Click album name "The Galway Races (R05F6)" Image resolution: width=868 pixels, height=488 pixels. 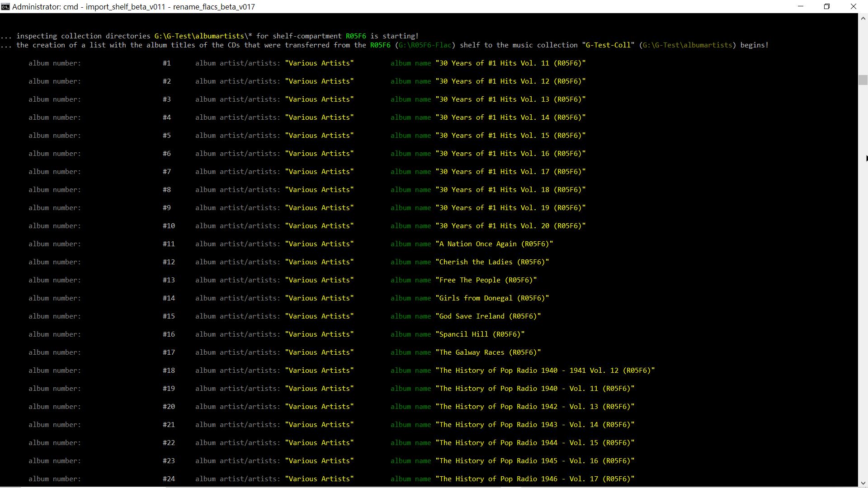pyautogui.click(x=488, y=352)
